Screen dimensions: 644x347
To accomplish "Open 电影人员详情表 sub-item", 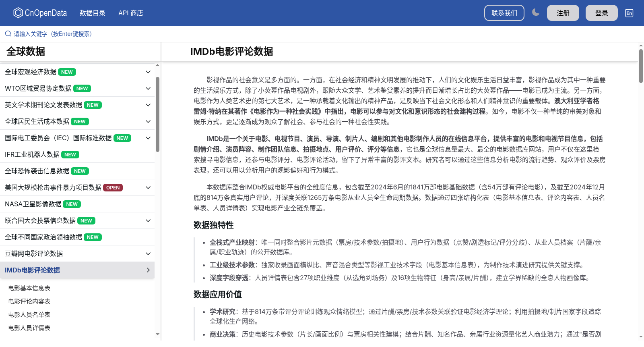I will coord(29,328).
